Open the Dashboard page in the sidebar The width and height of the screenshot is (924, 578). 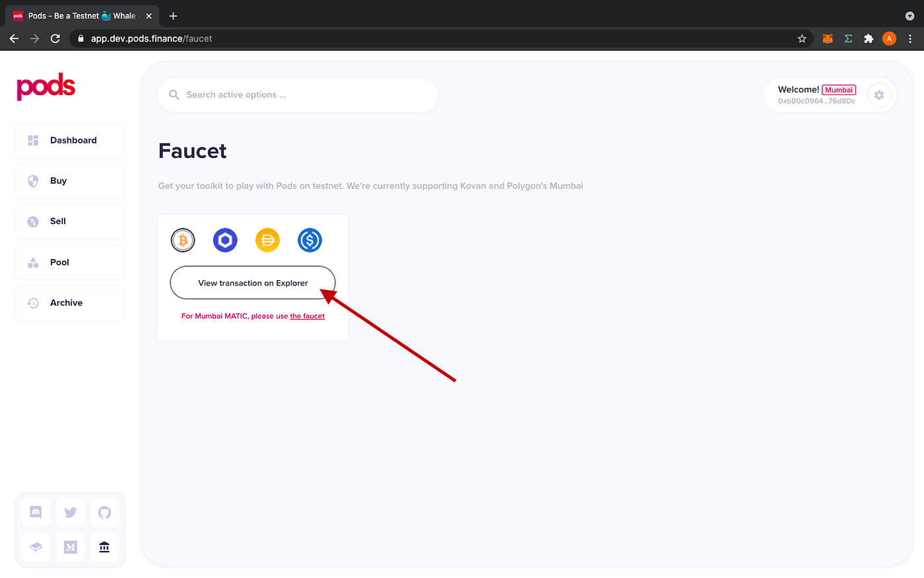pyautogui.click(x=70, y=140)
